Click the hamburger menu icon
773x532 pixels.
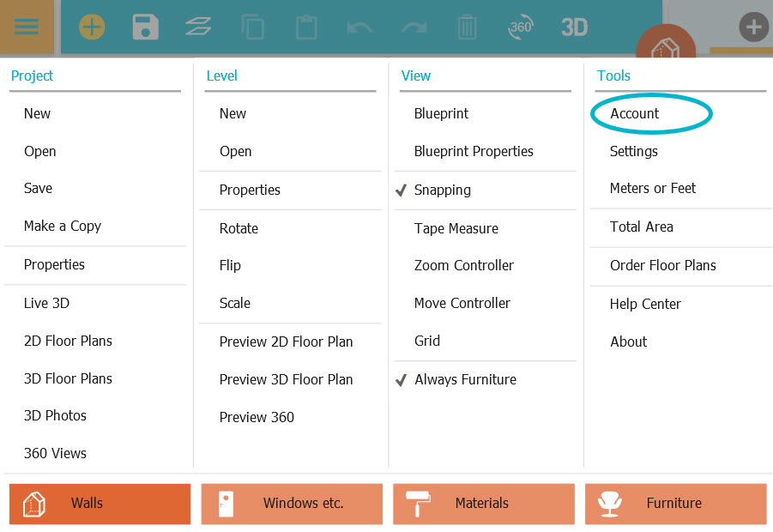(x=27, y=27)
